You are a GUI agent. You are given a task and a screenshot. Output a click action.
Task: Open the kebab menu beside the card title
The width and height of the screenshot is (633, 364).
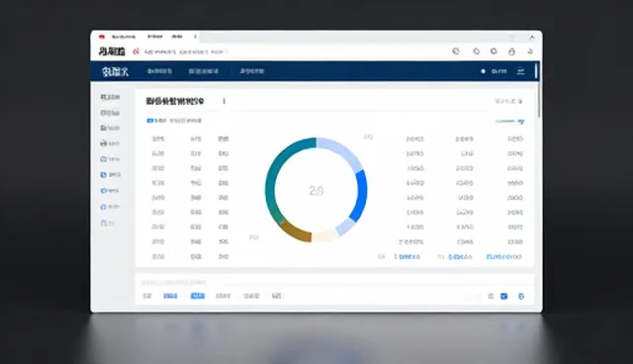point(225,101)
